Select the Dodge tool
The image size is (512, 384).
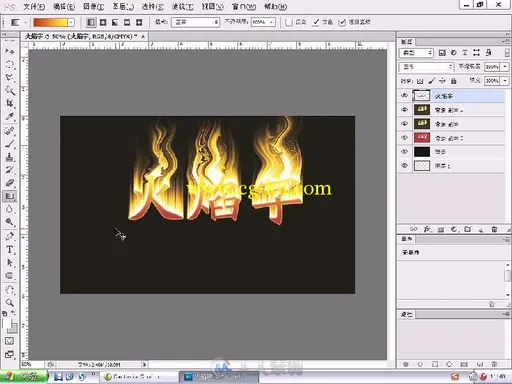10,222
